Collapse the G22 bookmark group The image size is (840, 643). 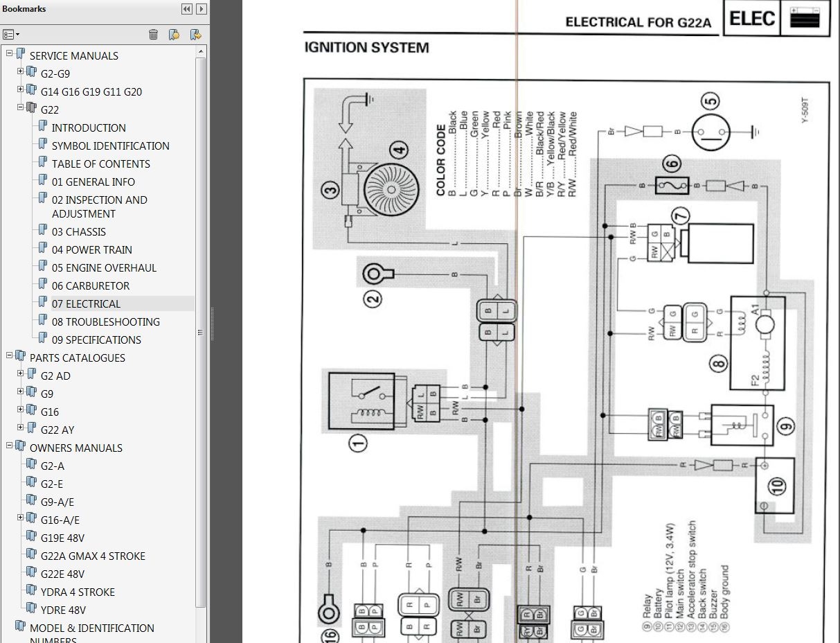[x=21, y=107]
